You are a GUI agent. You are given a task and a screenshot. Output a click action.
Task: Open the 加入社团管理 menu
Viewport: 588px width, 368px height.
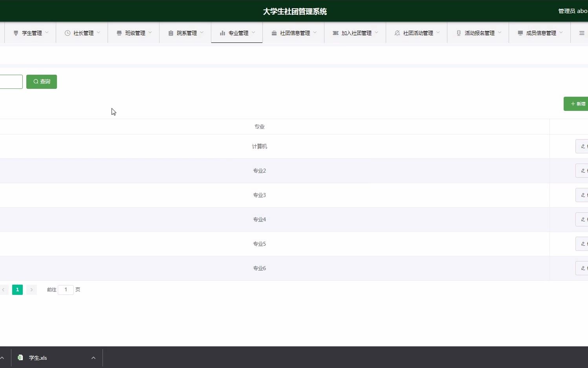point(355,33)
